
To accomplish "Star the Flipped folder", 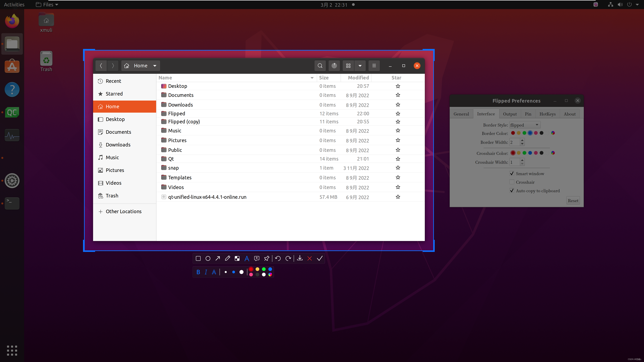I will [398, 113].
